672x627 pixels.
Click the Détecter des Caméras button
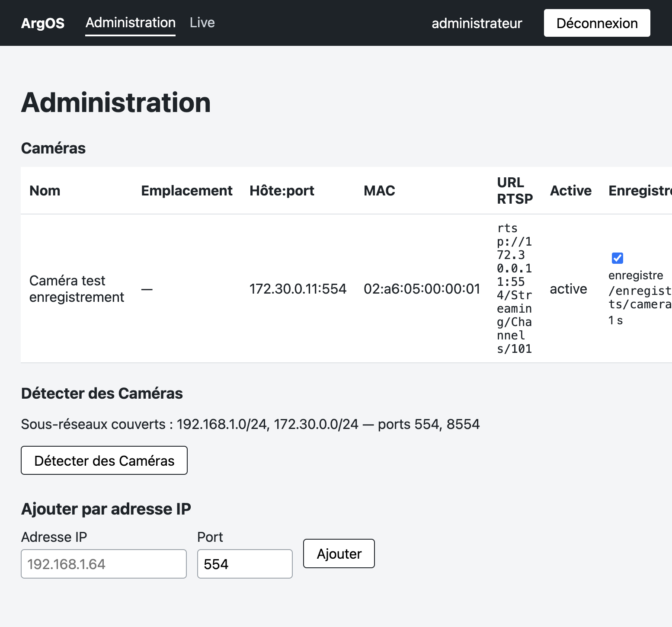[x=104, y=461]
